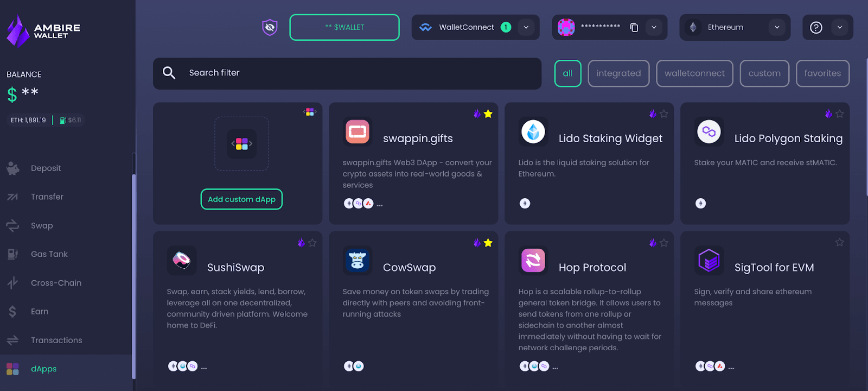Viewport: 868px width, 391px height.
Task: Click the WalletConnect connection count badge
Action: point(506,27)
